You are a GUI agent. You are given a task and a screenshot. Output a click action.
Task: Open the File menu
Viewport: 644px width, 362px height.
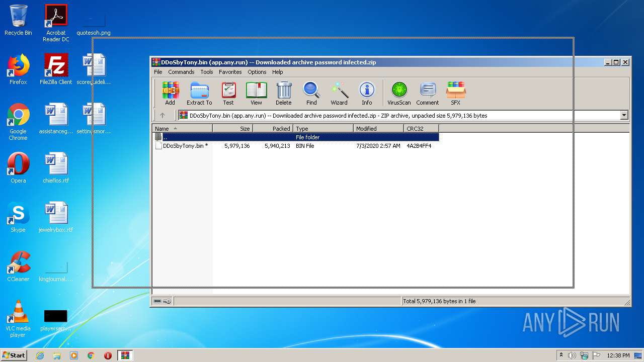click(158, 72)
